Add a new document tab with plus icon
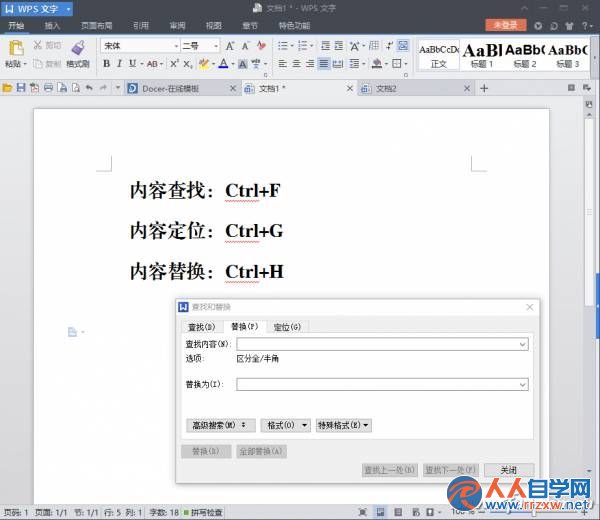600x520 pixels. point(484,88)
